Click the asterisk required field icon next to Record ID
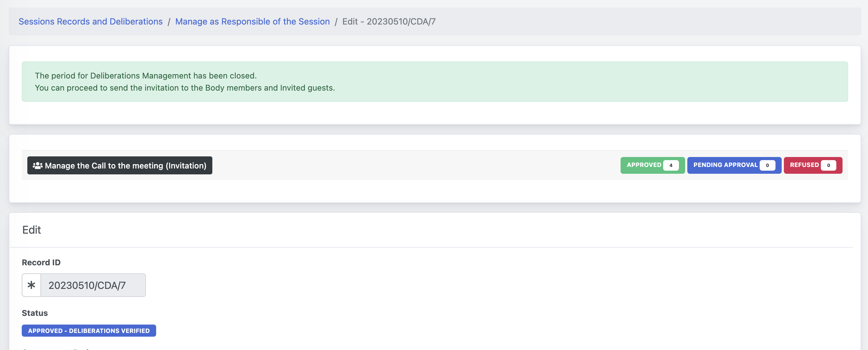The image size is (868, 350). tap(31, 285)
